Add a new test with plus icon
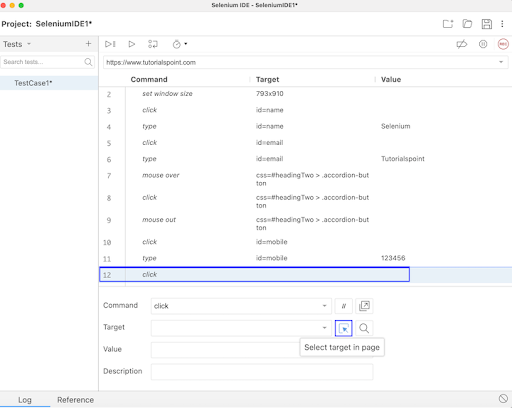The height and width of the screenshot is (408, 512). [88, 44]
